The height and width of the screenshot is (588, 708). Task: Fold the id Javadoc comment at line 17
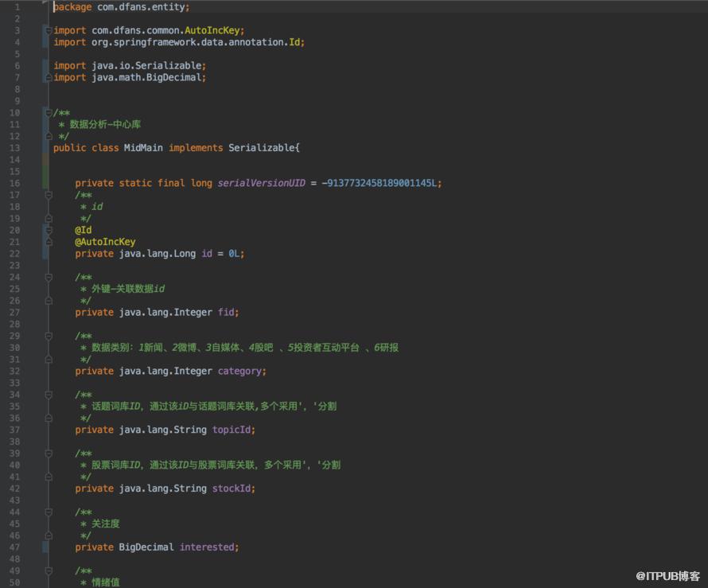click(x=49, y=195)
